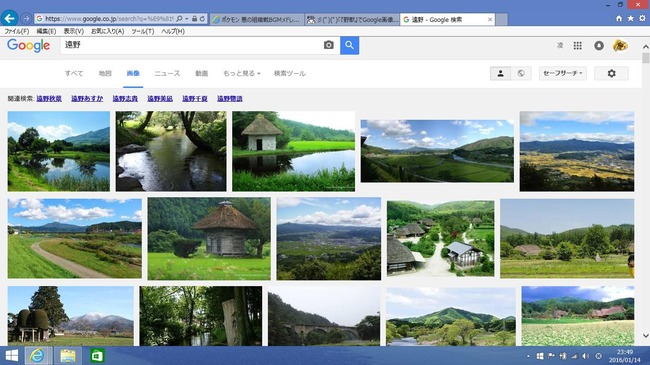Click the volume speaker tray icon

[x=585, y=356]
